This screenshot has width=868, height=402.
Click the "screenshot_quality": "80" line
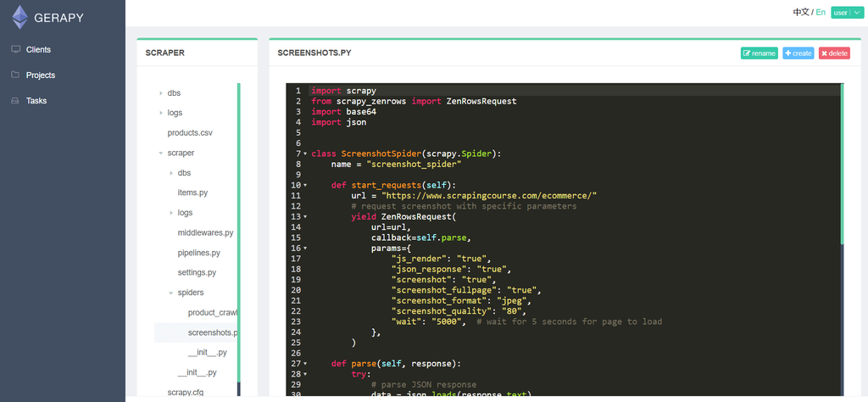(x=459, y=311)
